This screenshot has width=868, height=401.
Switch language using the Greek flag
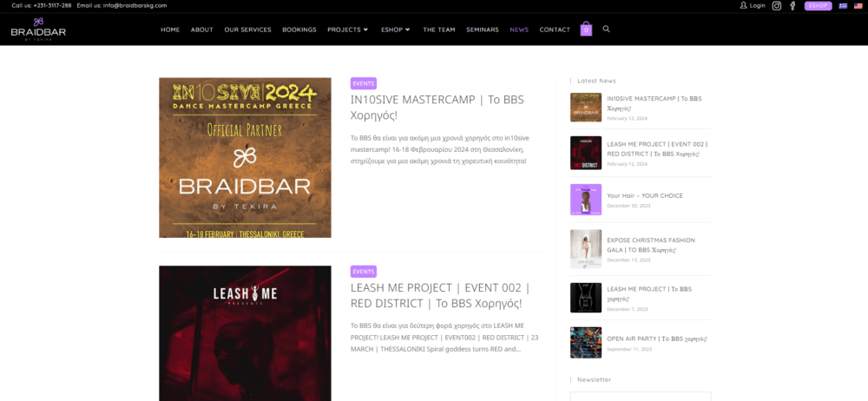[842, 5]
